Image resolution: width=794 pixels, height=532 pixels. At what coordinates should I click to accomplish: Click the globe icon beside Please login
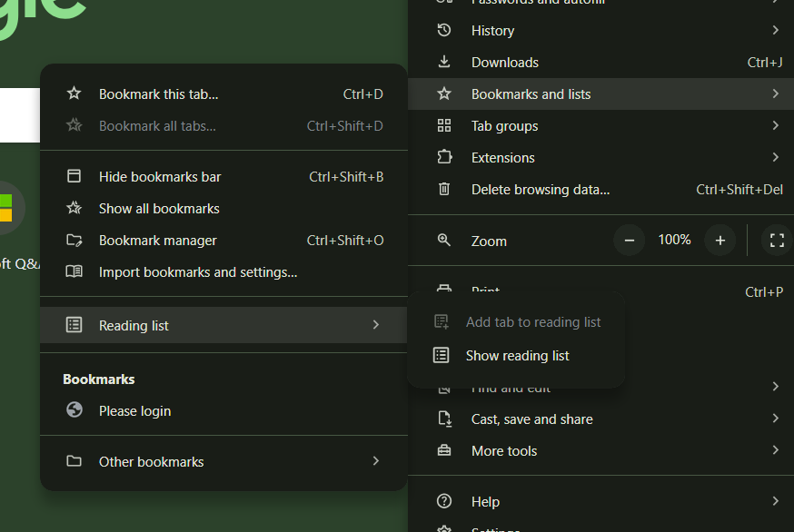click(x=74, y=409)
